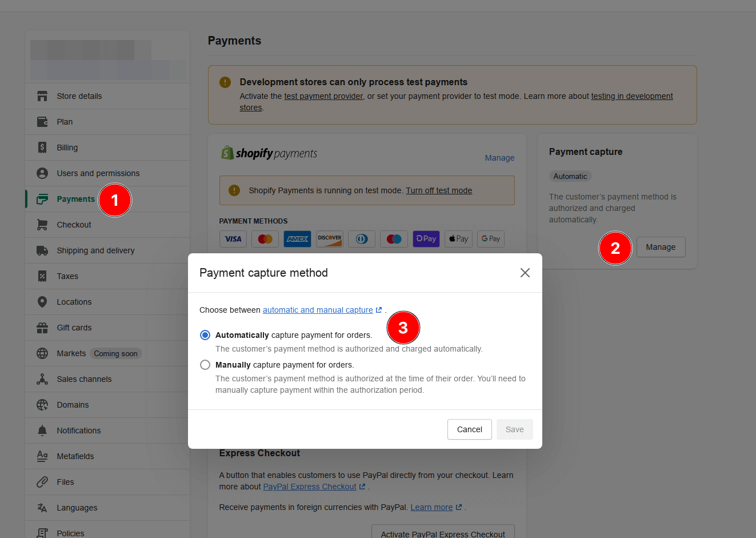Click the Gift cards present icon
Screen dimensions: 756x538
click(42, 328)
